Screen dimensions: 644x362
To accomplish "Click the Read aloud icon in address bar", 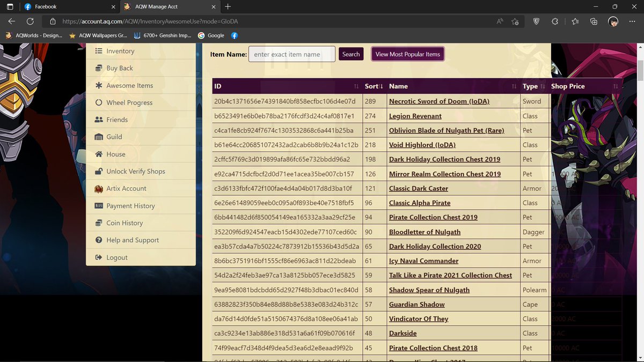I will click(500, 21).
